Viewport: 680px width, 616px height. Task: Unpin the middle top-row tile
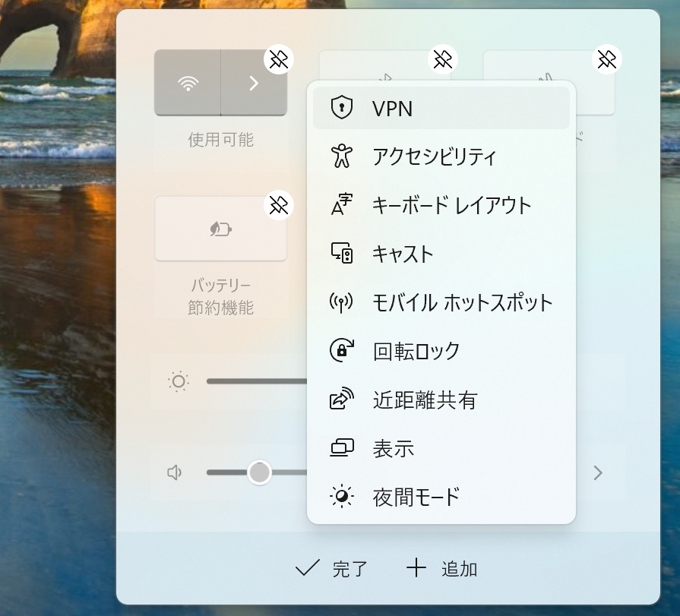(x=442, y=59)
